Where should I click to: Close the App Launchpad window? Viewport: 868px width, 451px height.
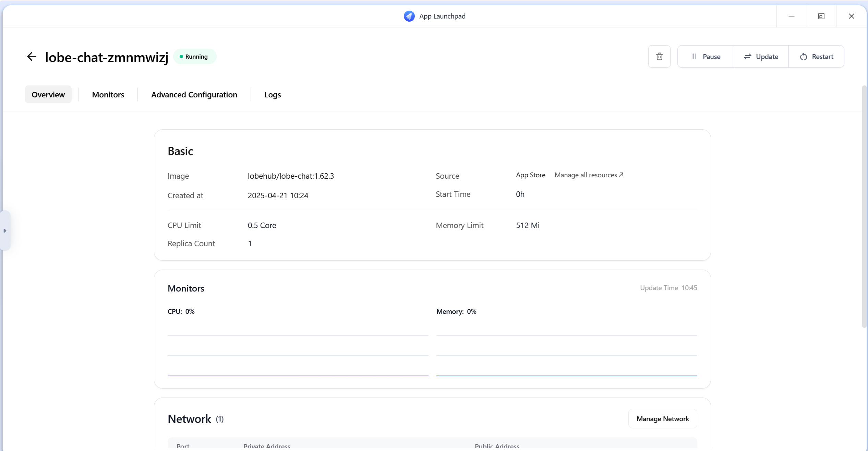(852, 16)
